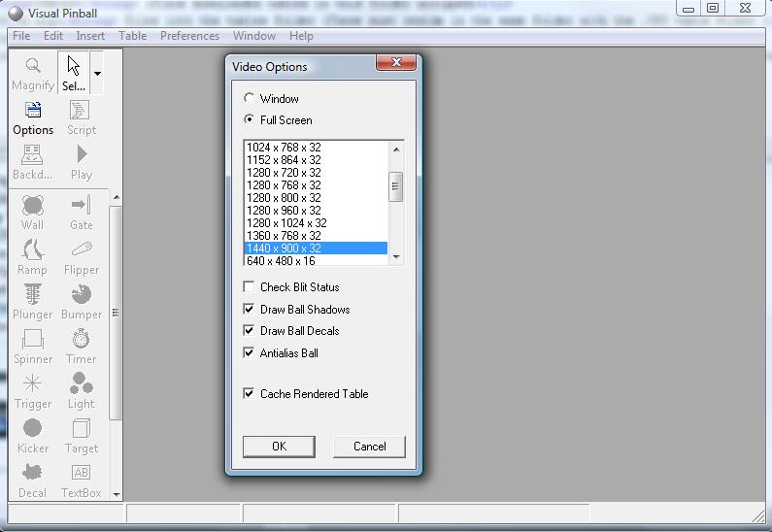The height and width of the screenshot is (532, 772).
Task: Open the Insert menu
Action: point(90,36)
